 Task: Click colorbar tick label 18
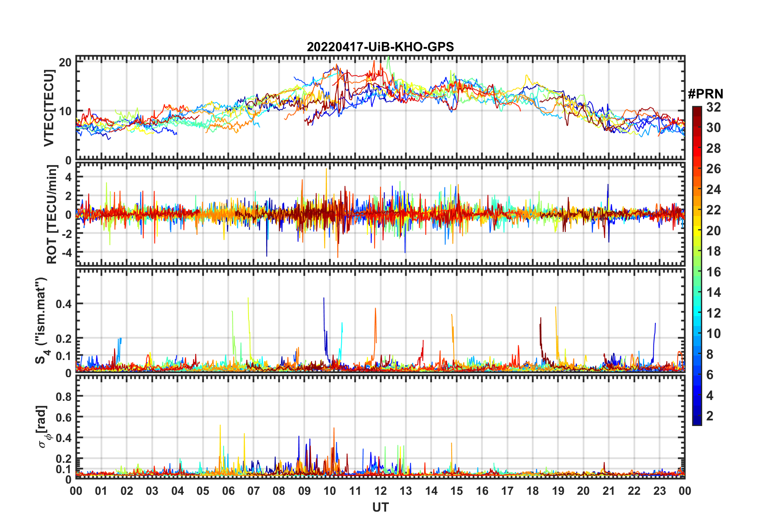[x=713, y=251]
